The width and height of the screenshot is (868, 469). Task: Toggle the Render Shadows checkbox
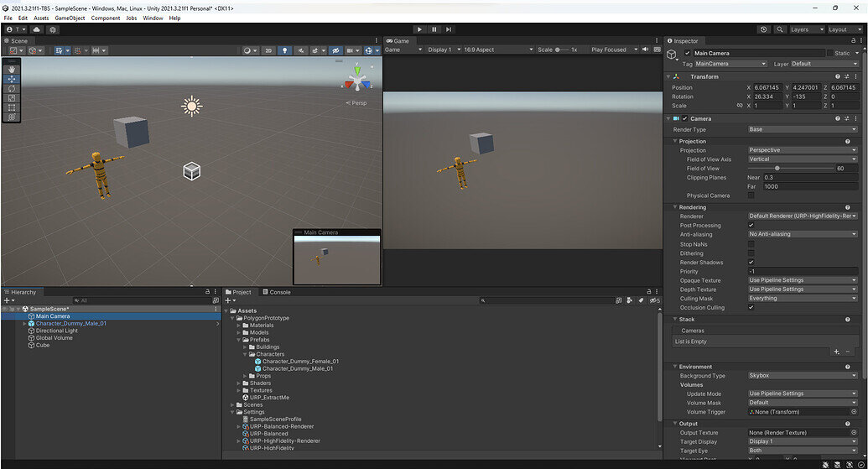(x=751, y=262)
